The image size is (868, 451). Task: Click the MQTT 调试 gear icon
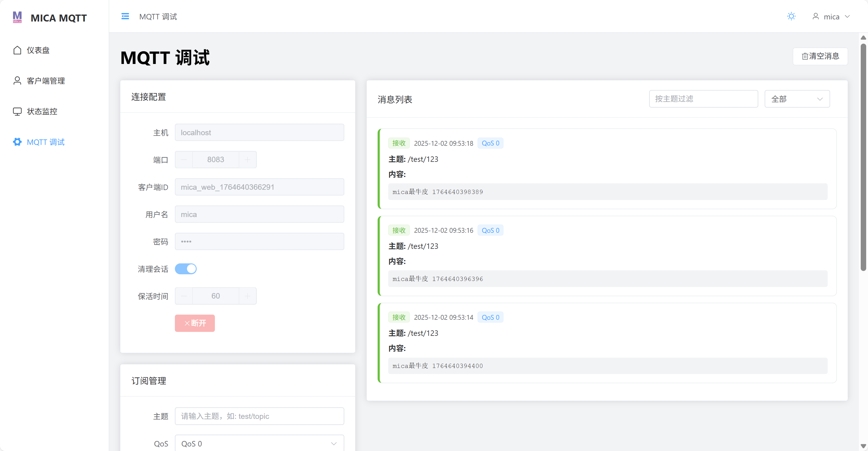[x=18, y=142]
